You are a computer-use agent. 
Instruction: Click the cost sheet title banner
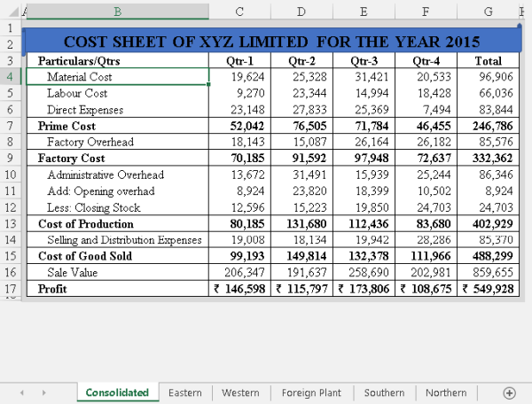pos(271,41)
